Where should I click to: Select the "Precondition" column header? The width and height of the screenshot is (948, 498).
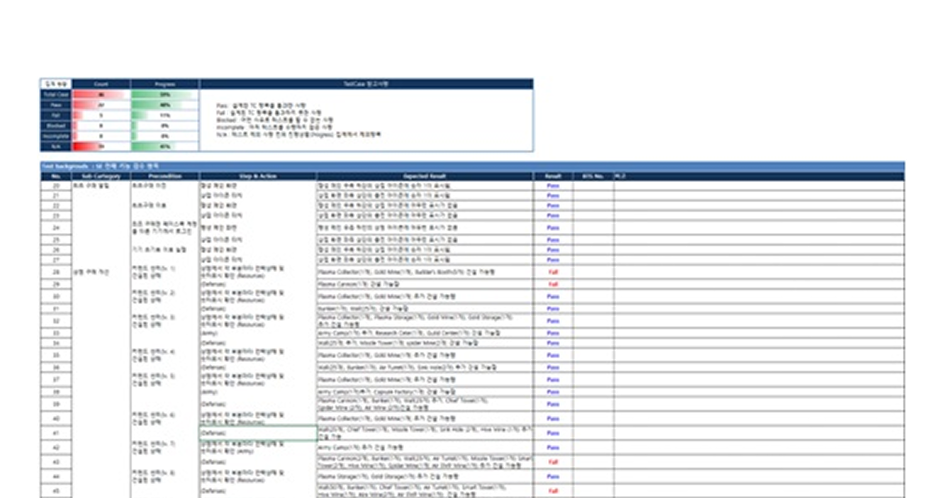[x=165, y=176]
